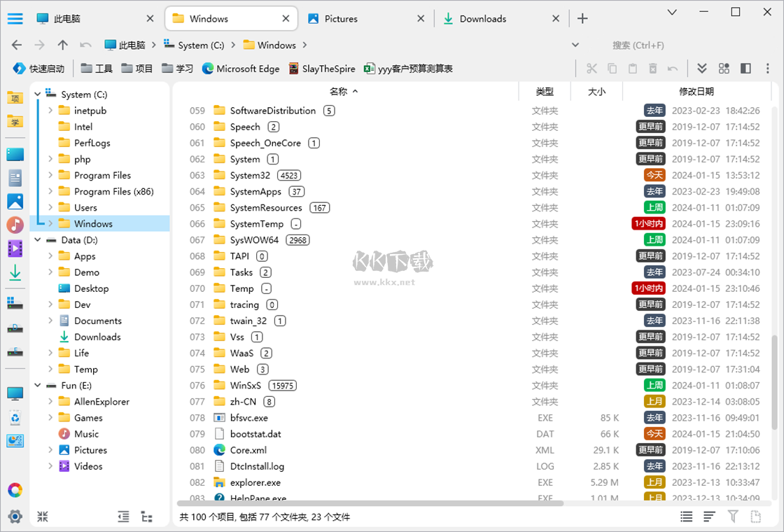Collapse the Data (D:) drive tree
Viewport: 784px width, 532px height.
[38, 240]
